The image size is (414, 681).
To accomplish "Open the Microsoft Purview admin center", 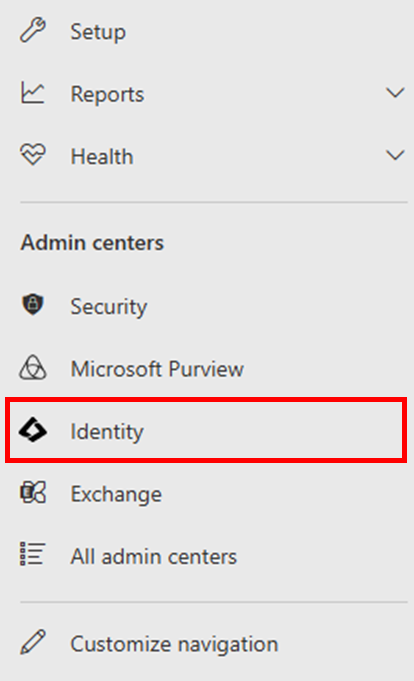I will click(157, 369).
